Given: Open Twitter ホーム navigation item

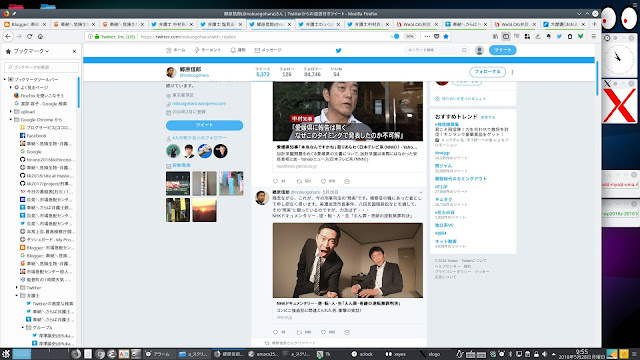Looking at the screenshot, I should coord(176,50).
